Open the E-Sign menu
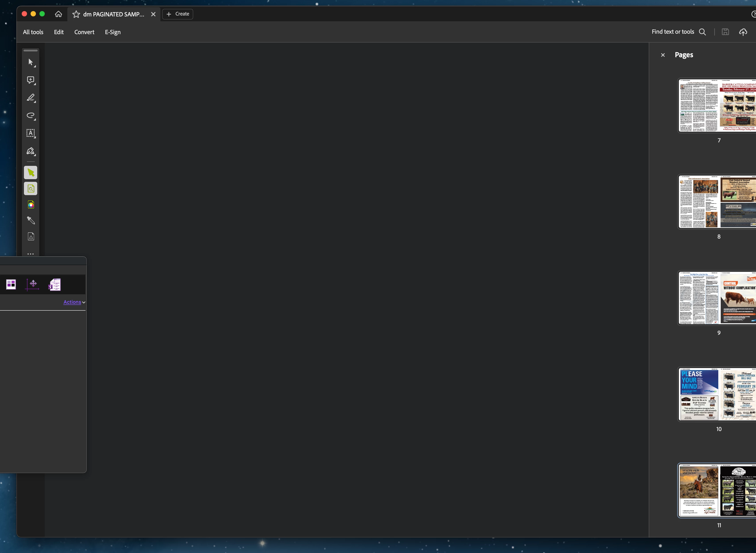 [113, 32]
